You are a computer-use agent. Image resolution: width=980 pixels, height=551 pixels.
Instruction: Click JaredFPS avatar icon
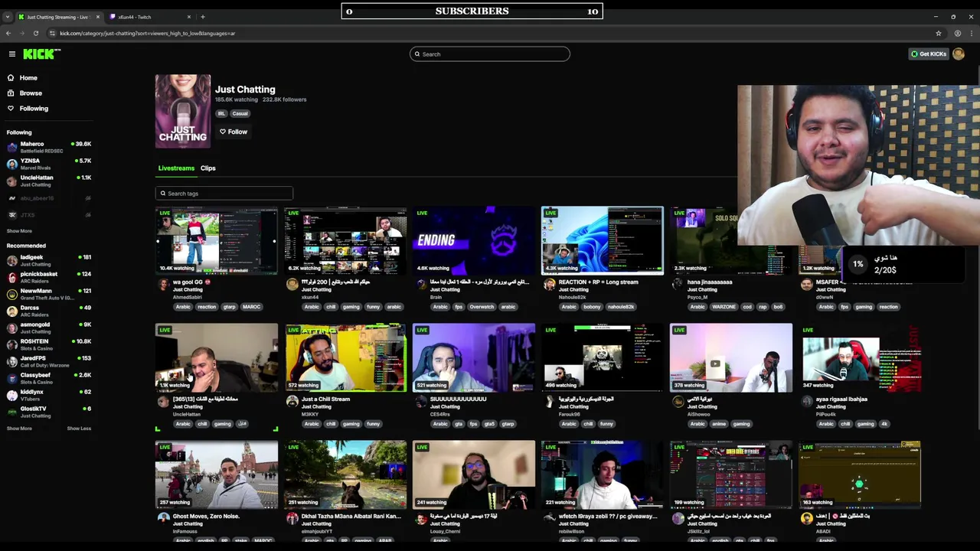pyautogui.click(x=11, y=361)
